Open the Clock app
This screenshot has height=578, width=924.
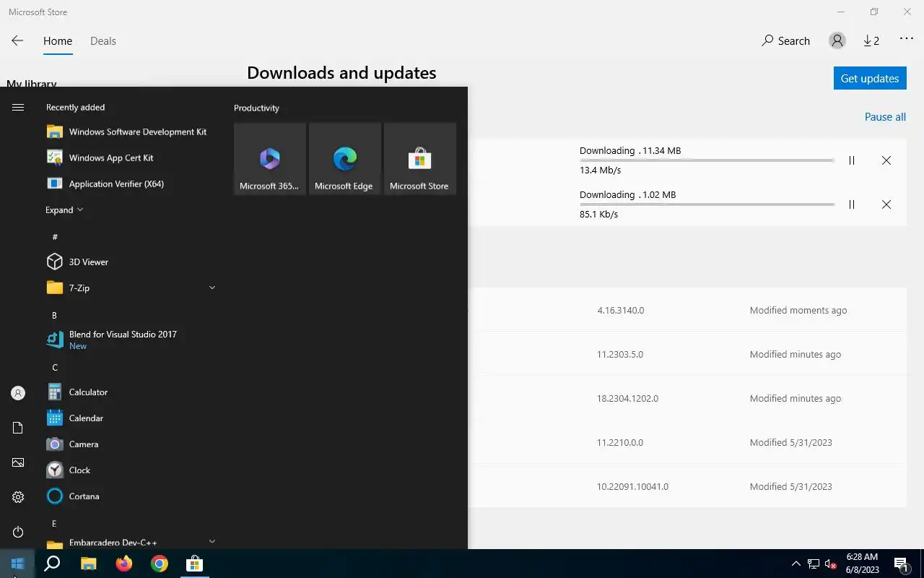[x=130, y=470]
